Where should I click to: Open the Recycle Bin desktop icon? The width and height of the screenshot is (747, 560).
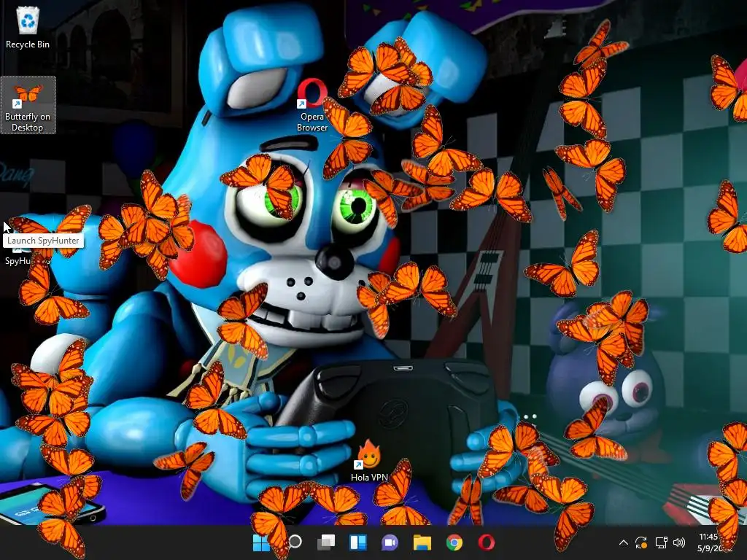coord(28,28)
